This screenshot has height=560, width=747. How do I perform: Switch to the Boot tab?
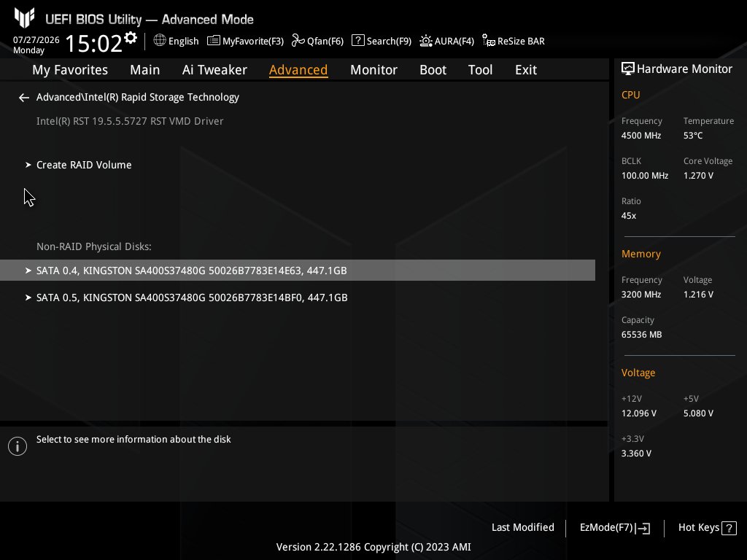[433, 70]
